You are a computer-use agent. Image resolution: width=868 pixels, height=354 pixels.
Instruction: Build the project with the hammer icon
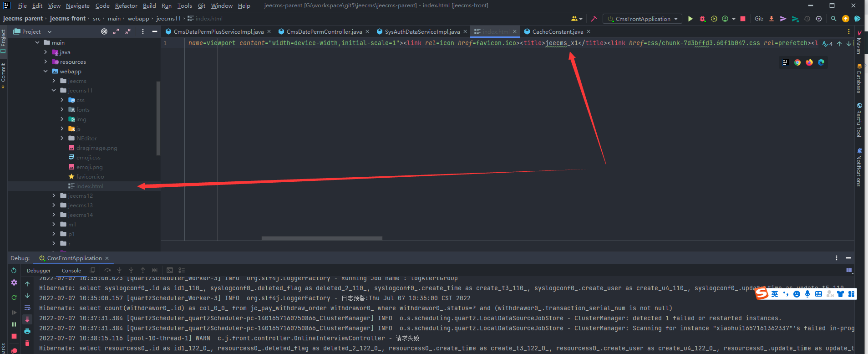594,19
